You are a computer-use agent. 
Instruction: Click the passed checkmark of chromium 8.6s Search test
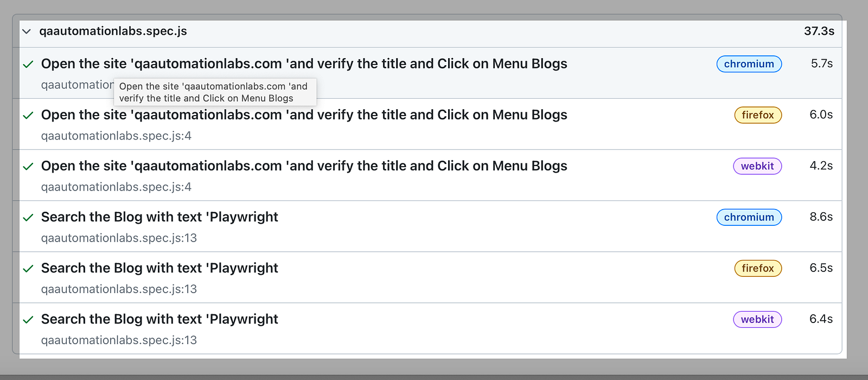(x=28, y=218)
